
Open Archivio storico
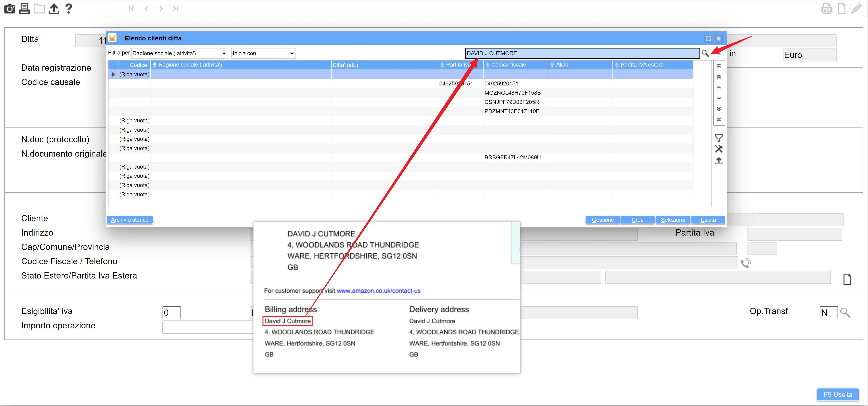coord(129,220)
